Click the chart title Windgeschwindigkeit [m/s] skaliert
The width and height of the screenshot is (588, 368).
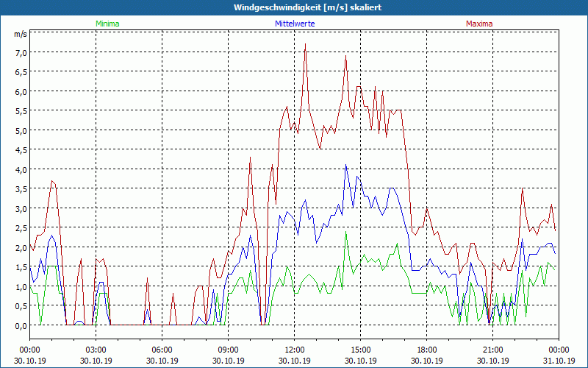point(307,7)
